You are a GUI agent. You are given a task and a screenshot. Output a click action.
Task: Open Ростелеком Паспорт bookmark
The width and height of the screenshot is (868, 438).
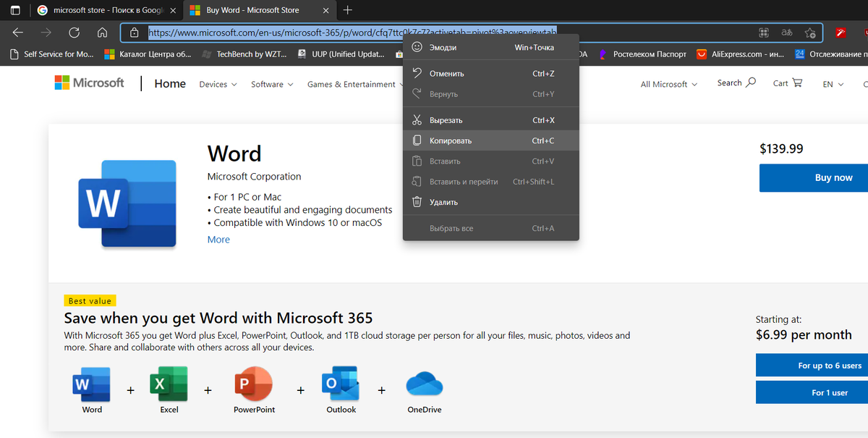point(642,54)
